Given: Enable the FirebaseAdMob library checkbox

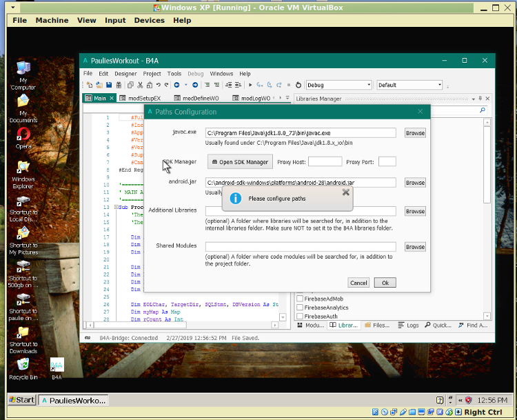Looking at the screenshot, I should 300,299.
